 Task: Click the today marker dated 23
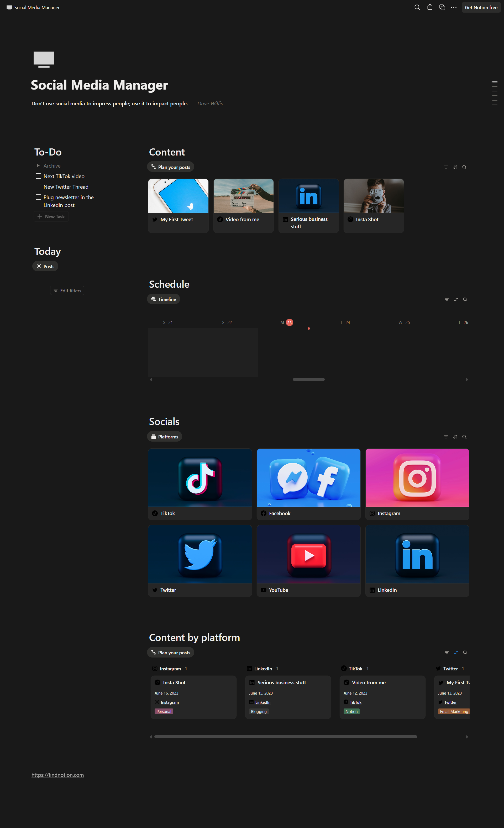coord(290,323)
